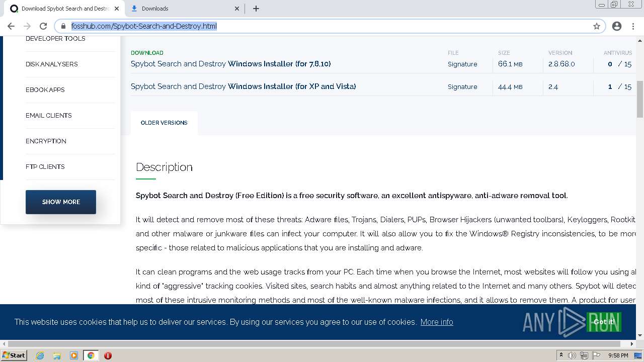The image size is (644, 362).
Task: Open the DEVELOPER TOOLS category
Action: tap(55, 39)
